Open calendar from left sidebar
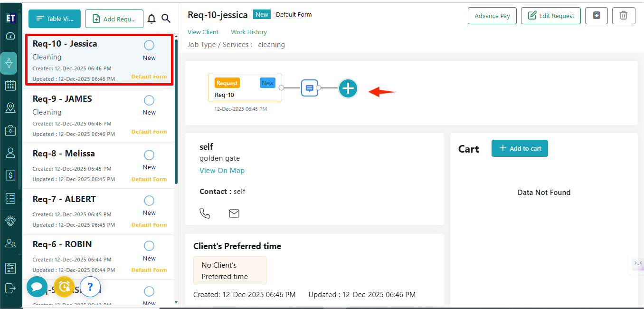Screen dimensions: 644x309 (10, 86)
